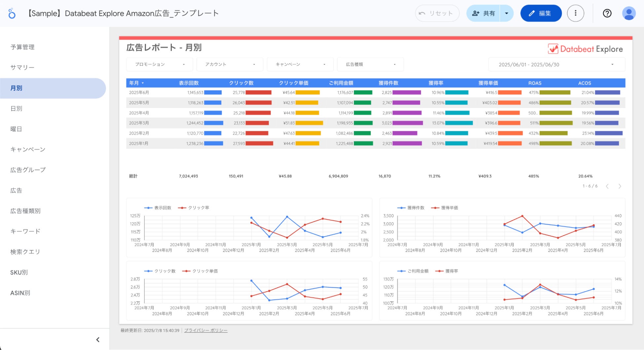This screenshot has height=350, width=644.
Task: Open the プライバシー ポリシー link
Action: (205, 331)
